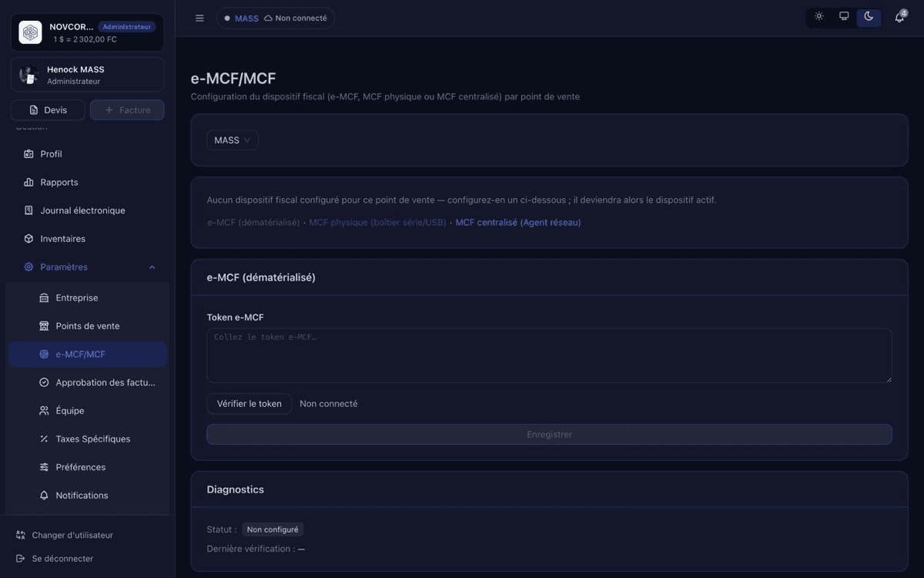Click the Henock MASS avatar
Screen dimensions: 924x578
point(29,75)
